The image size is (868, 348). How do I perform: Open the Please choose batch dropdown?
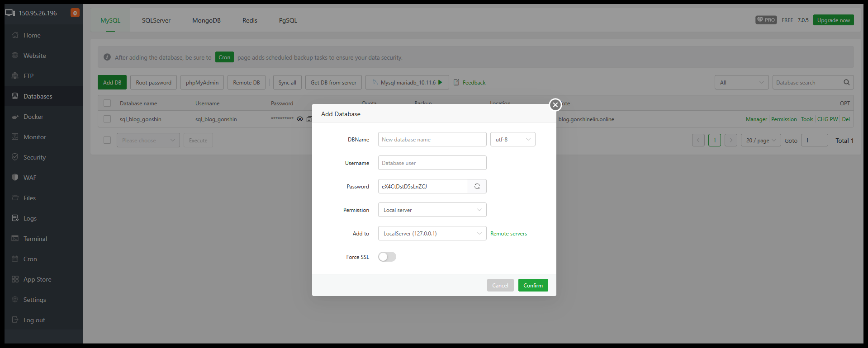coord(148,140)
